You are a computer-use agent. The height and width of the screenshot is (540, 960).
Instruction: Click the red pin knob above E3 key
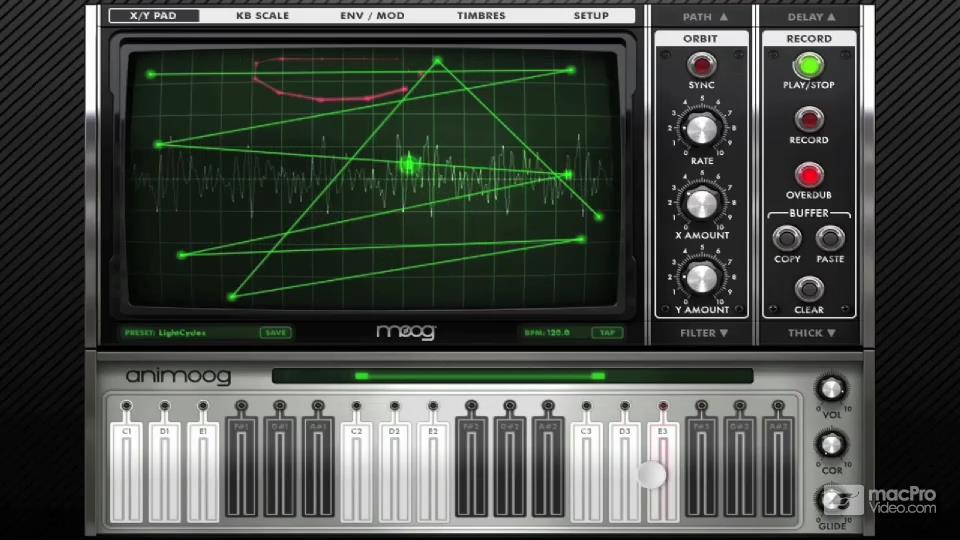click(663, 405)
